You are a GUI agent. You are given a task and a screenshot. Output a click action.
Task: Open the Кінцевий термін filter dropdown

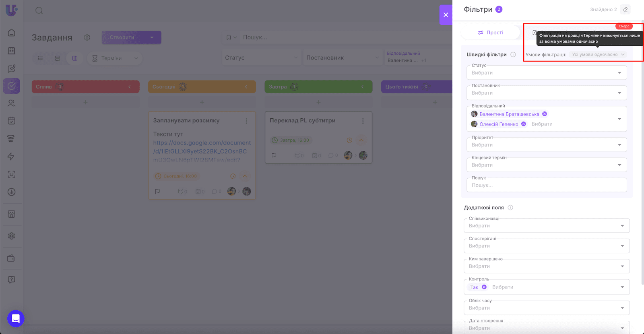(x=547, y=165)
